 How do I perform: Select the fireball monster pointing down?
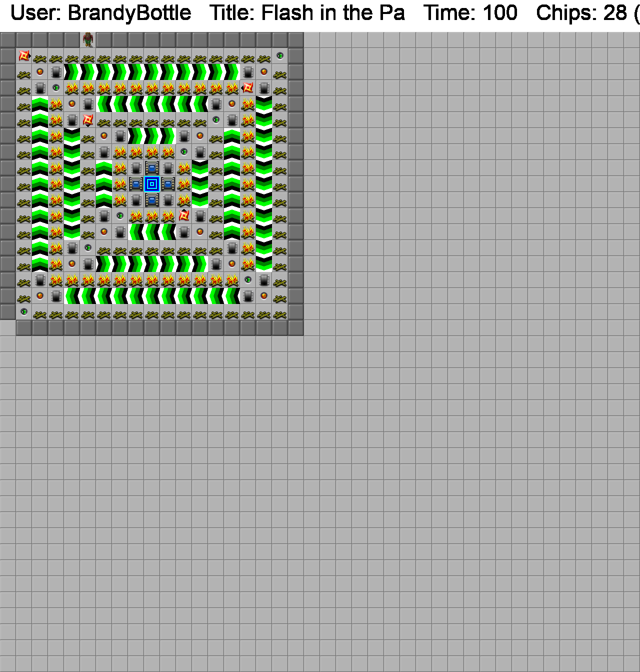point(88,120)
